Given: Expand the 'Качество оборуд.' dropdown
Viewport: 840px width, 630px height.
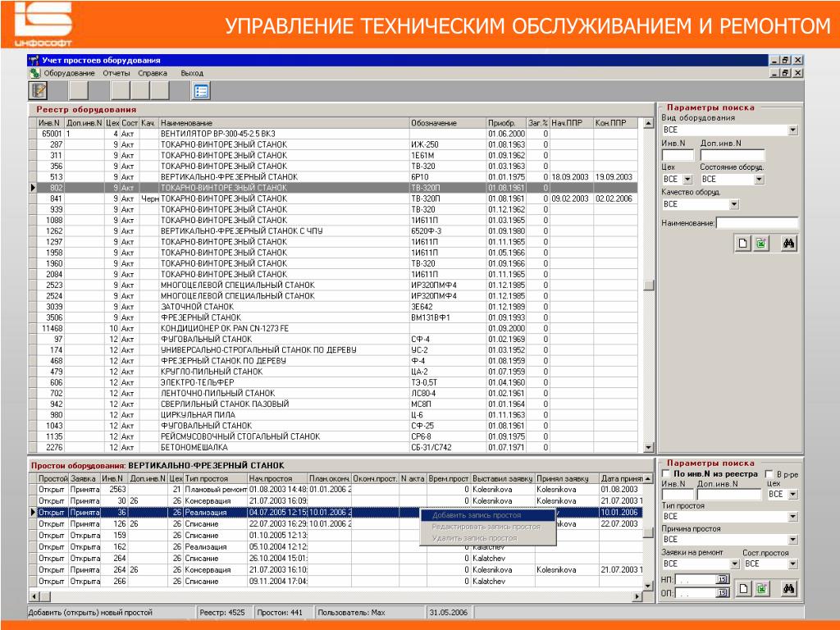Looking at the screenshot, I should pyautogui.click(x=734, y=204).
